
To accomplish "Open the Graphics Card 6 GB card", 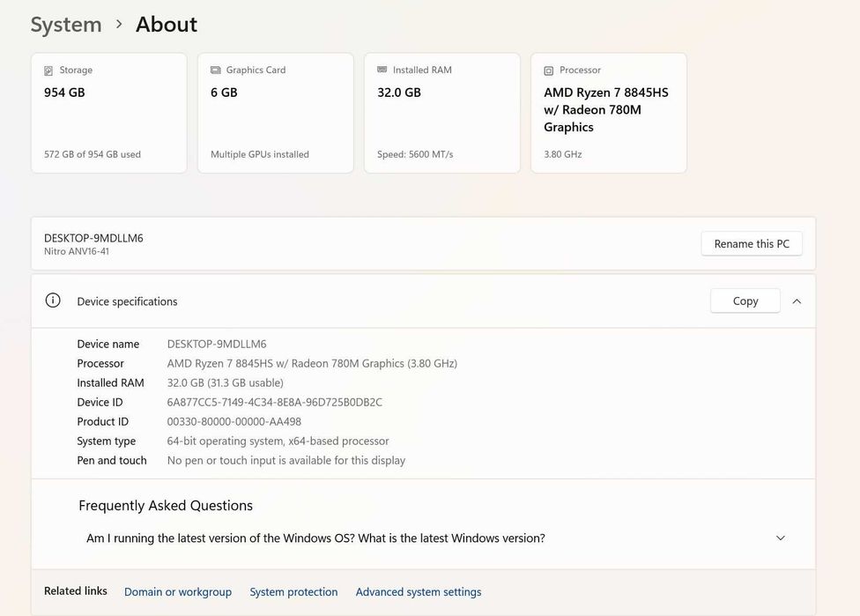I will click(275, 113).
